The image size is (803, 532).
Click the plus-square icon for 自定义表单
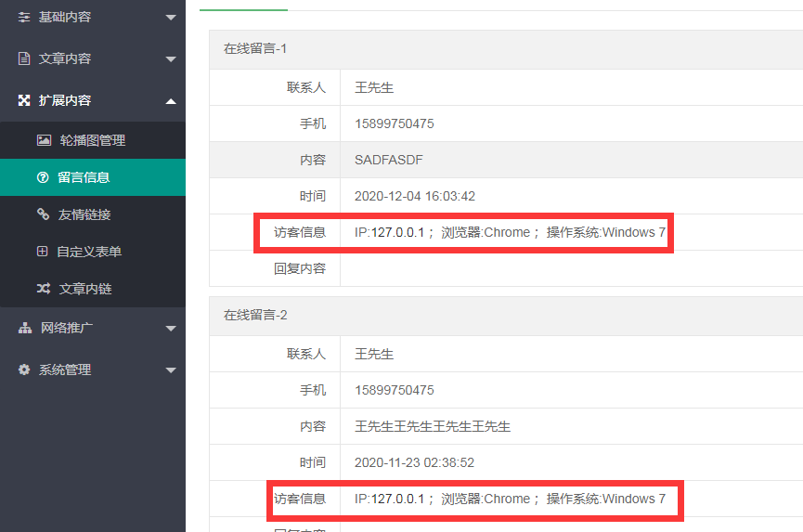tap(43, 252)
